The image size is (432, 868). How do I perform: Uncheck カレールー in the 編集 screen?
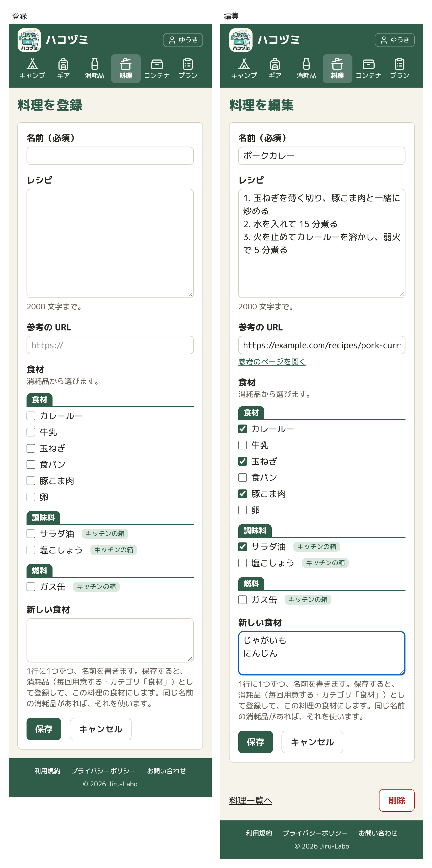[x=243, y=429]
